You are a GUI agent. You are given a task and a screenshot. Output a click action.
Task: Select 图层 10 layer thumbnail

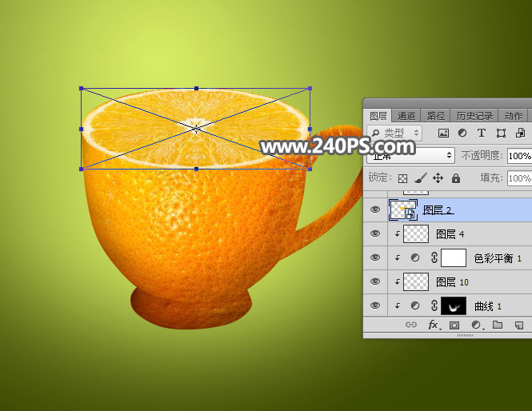click(x=416, y=281)
